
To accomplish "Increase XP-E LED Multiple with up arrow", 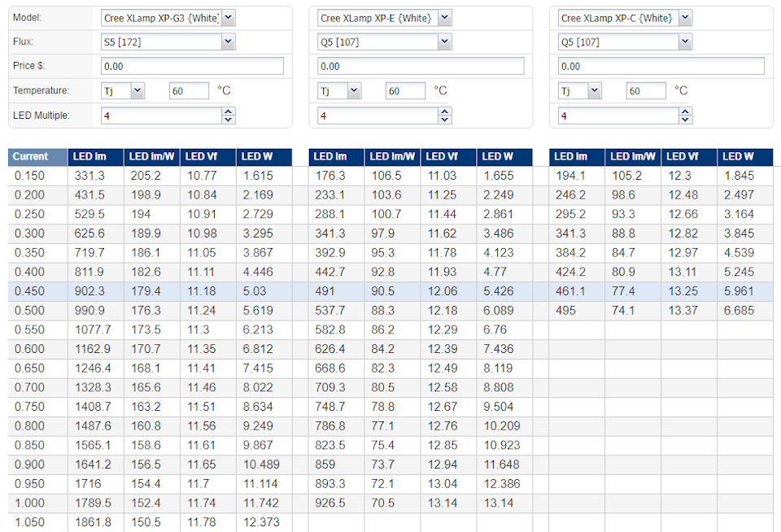I will (x=445, y=111).
